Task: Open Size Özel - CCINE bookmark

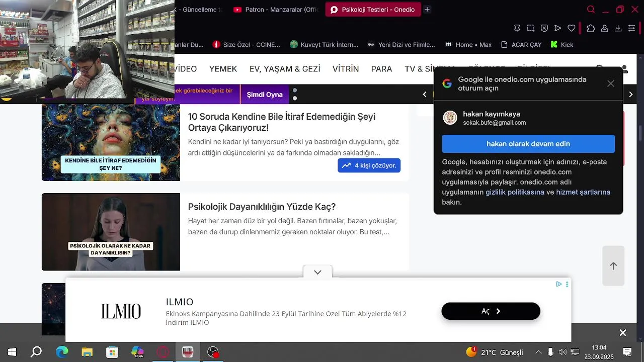Action: (246, 45)
